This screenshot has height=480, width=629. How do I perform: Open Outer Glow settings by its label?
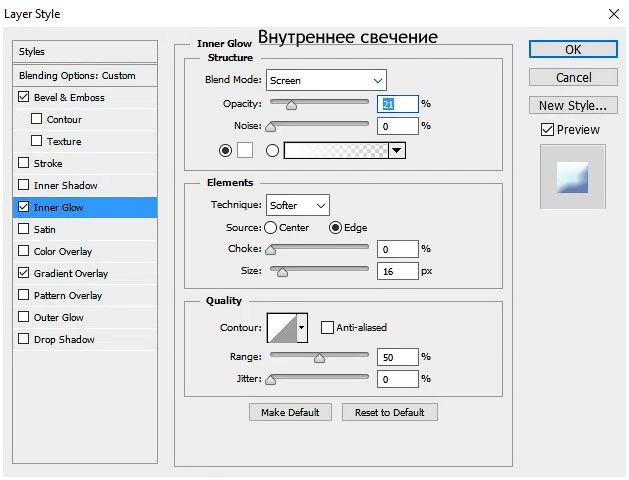59,318
